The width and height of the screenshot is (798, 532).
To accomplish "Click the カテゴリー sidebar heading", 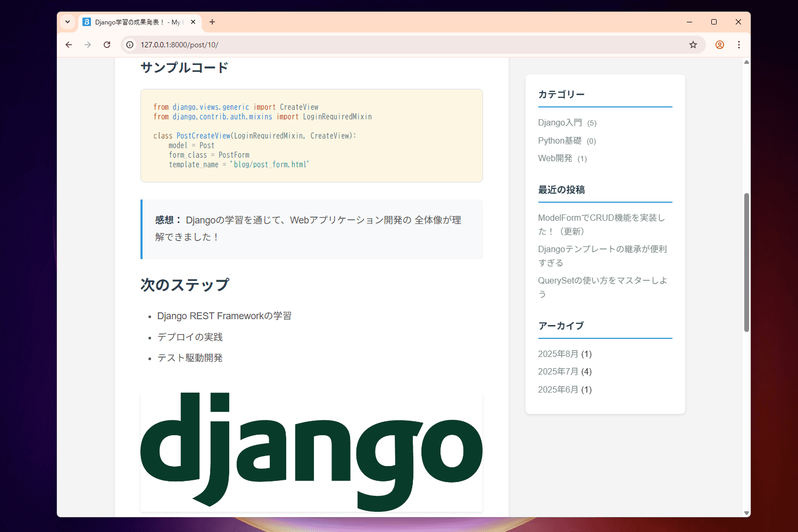I will tap(561, 95).
